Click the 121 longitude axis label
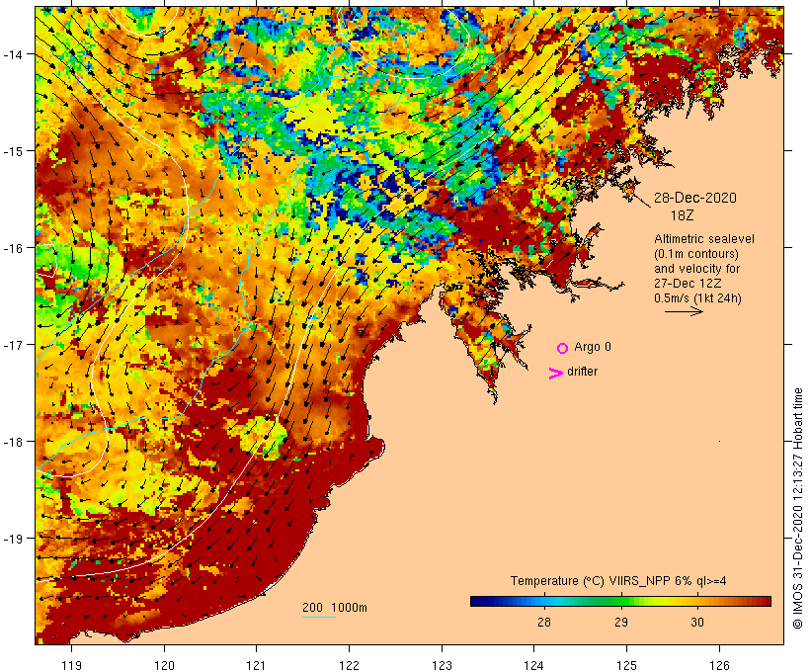Viewport: 810px width, 672px height. click(256, 665)
